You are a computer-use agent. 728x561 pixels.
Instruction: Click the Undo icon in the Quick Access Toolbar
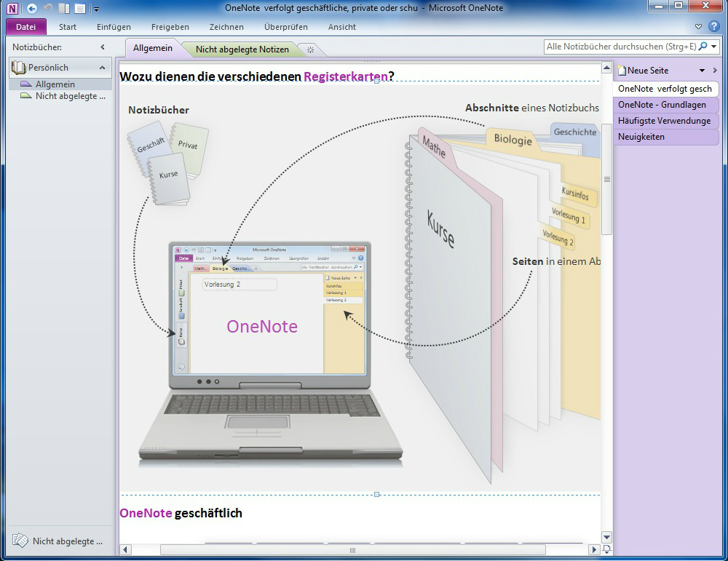[48, 8]
